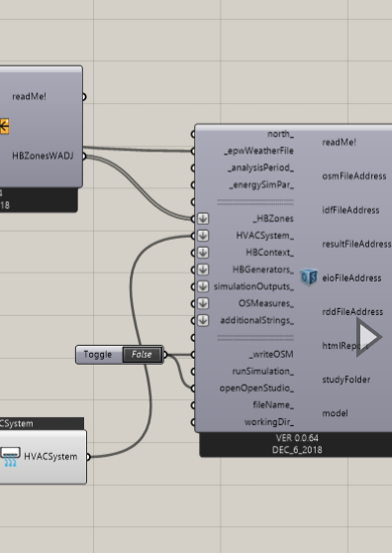Click the down-arrow icon beside _HBZones
This screenshot has width=392, height=553.
[x=203, y=219]
